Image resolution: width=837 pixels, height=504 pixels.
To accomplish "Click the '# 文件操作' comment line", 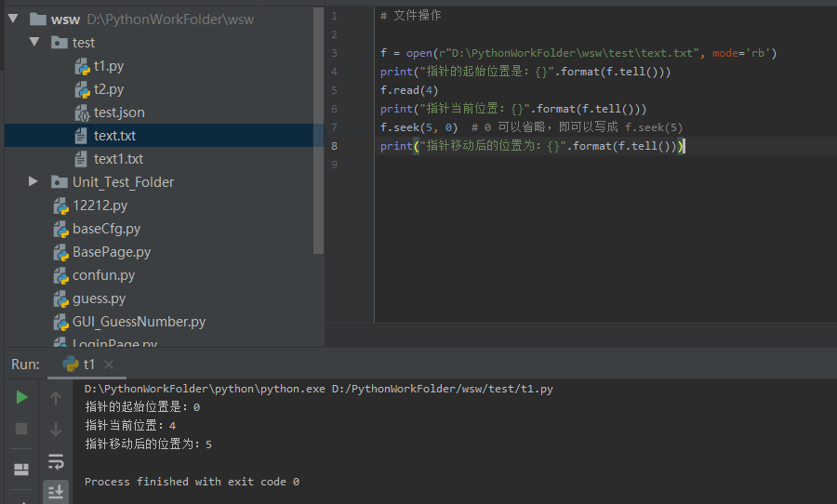I will tap(410, 16).
